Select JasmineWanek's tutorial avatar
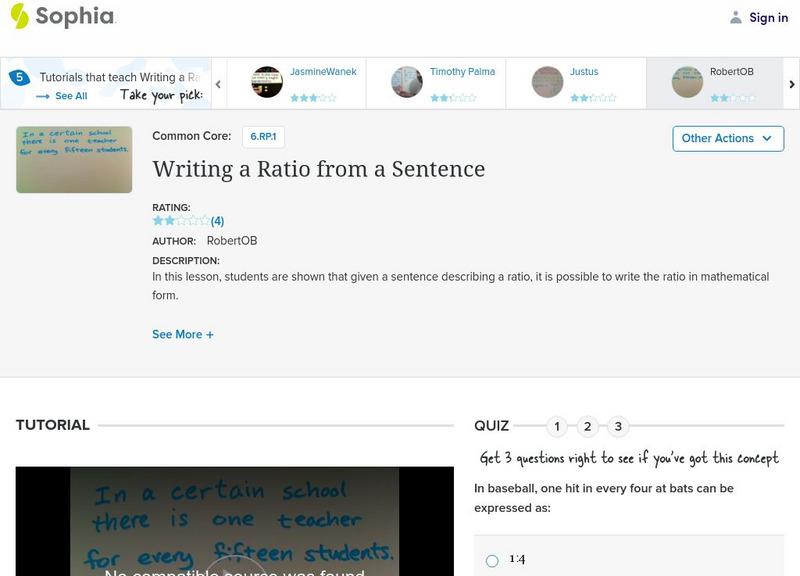The height and width of the screenshot is (576, 800). pyautogui.click(x=267, y=82)
